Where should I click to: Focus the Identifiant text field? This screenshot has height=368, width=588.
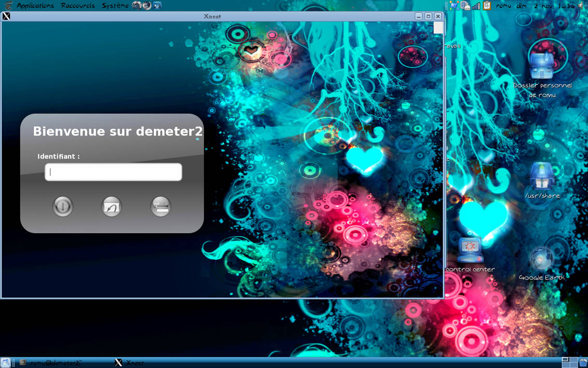click(113, 172)
